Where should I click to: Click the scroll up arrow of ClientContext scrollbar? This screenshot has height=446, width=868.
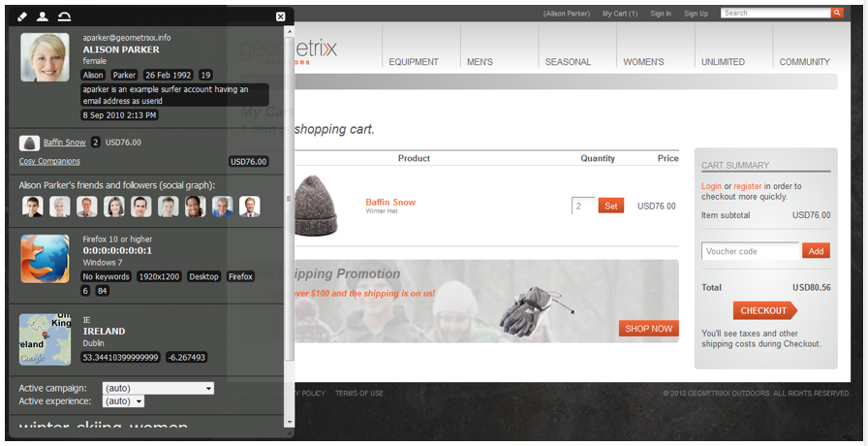(x=289, y=33)
